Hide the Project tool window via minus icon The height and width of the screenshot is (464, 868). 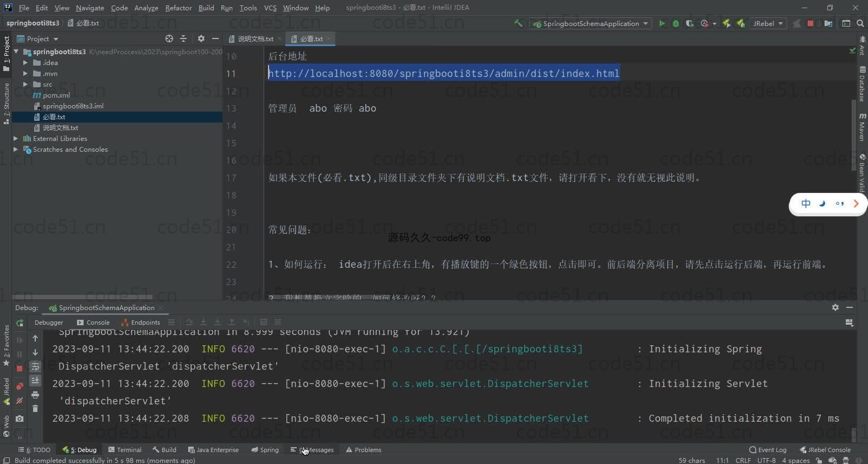215,38
